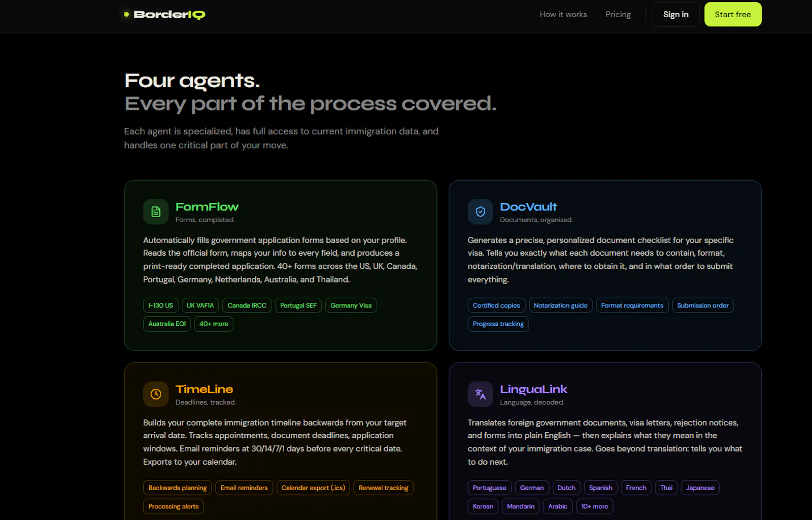Viewport: 812px width, 520px height.
Task: Click the Language, decoded. subtitle
Action: (x=532, y=402)
